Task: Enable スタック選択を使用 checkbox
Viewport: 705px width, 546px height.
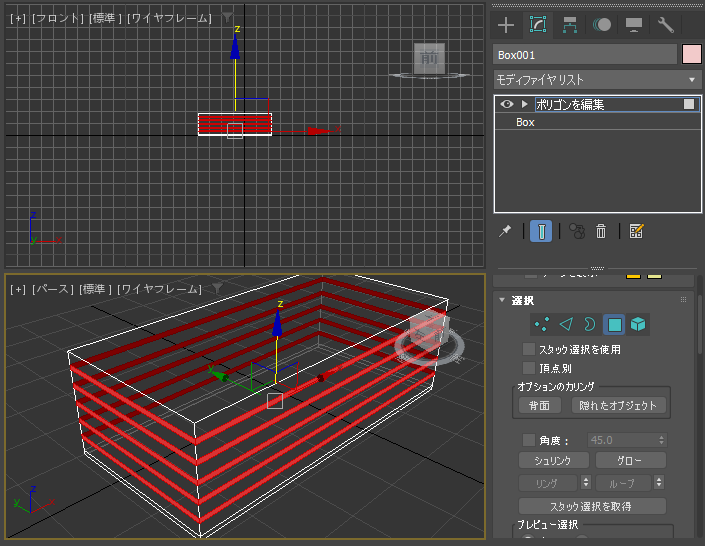Action: coord(529,349)
